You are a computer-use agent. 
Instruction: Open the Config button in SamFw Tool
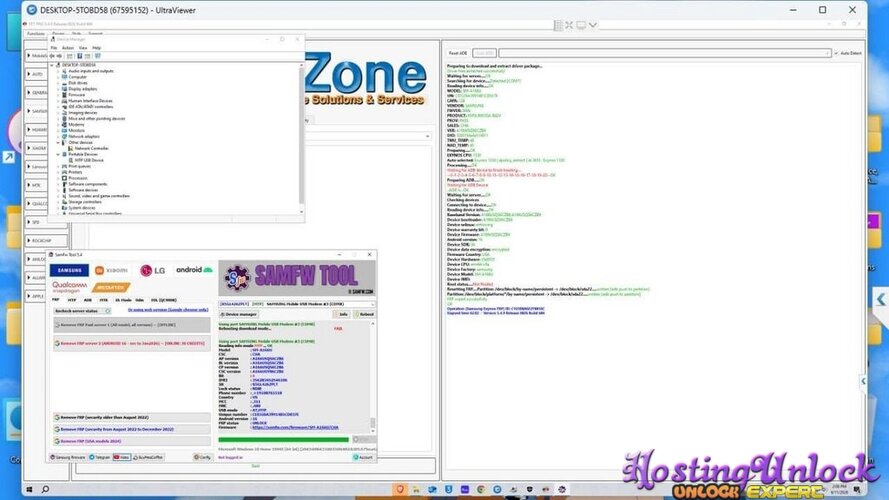[x=202, y=457]
